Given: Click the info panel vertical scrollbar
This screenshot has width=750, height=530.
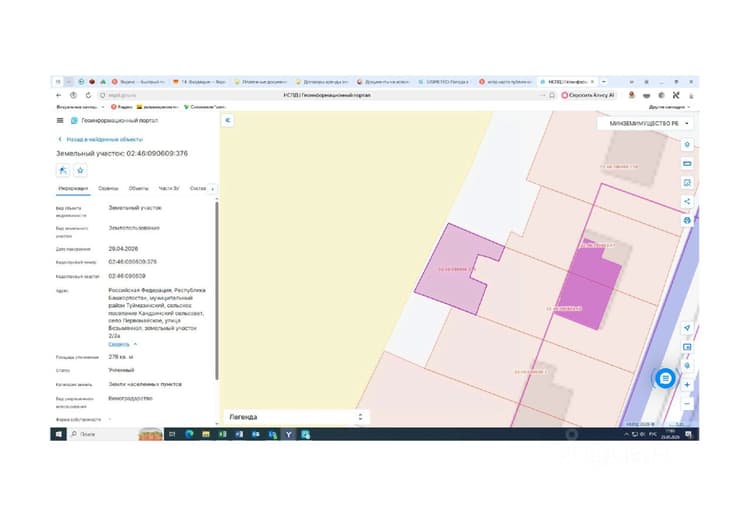Looking at the screenshot, I should click(x=217, y=290).
